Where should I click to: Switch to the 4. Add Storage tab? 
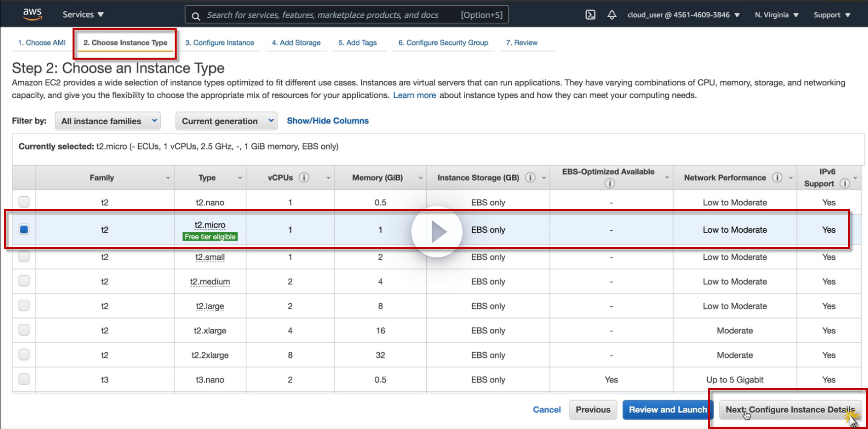click(x=296, y=43)
